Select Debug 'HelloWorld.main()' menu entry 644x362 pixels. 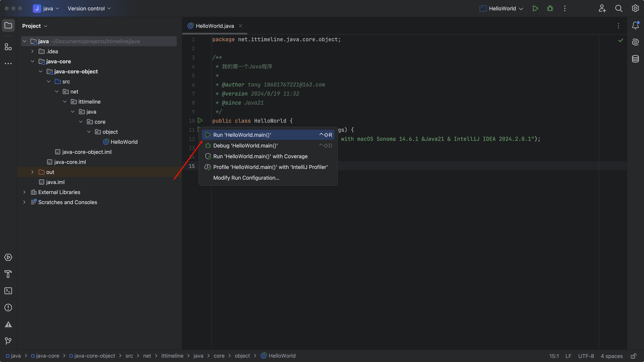click(x=245, y=146)
